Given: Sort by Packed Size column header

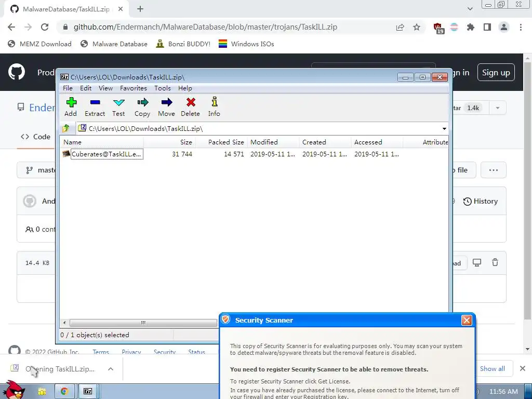Looking at the screenshot, I should click(x=221, y=142).
